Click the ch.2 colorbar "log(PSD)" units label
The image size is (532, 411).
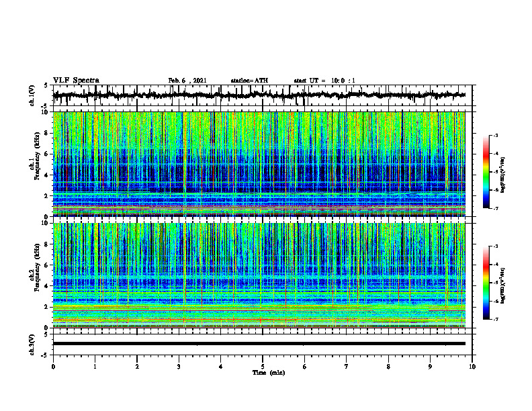[503, 286]
